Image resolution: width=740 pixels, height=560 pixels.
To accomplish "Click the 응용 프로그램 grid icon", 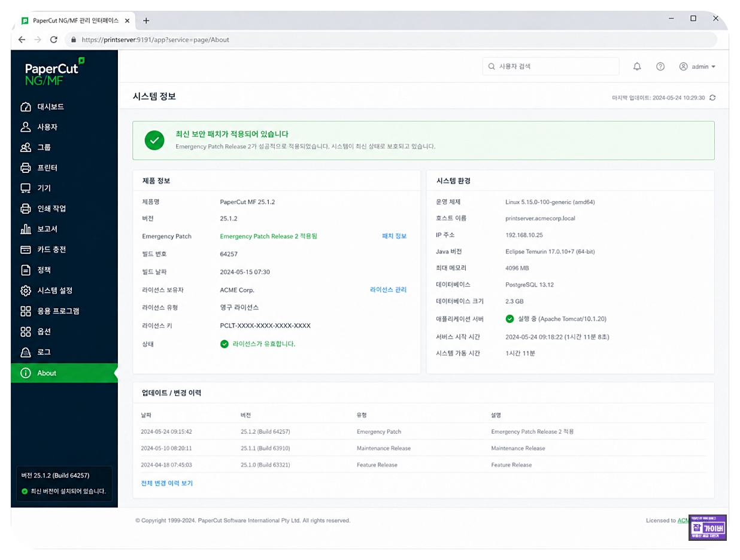I will pos(25,311).
